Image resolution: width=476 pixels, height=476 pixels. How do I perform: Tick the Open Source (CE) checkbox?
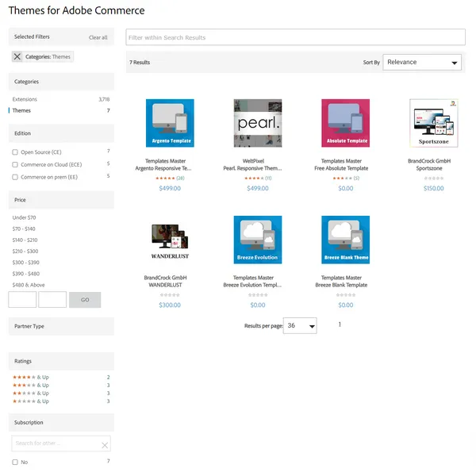15,152
